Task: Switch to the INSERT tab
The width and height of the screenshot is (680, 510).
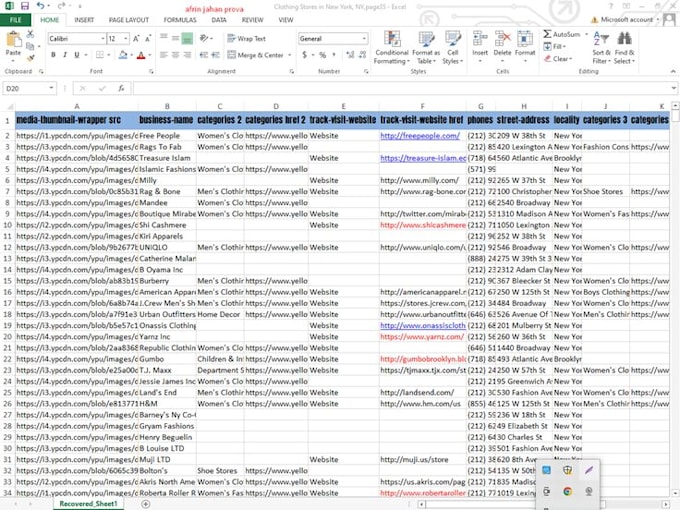Action: 84,20
